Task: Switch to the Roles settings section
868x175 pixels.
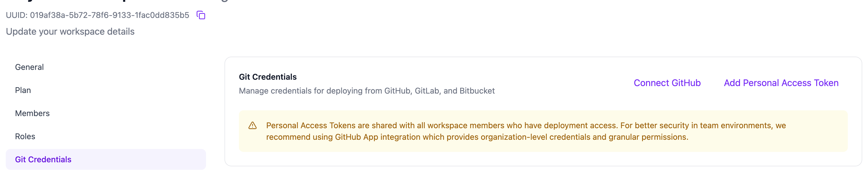Action: click(x=25, y=136)
